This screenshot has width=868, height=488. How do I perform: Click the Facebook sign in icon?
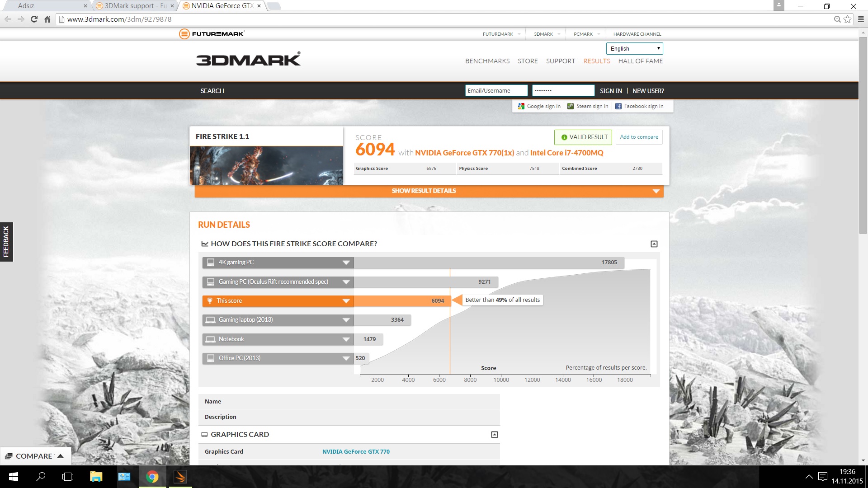pyautogui.click(x=618, y=106)
